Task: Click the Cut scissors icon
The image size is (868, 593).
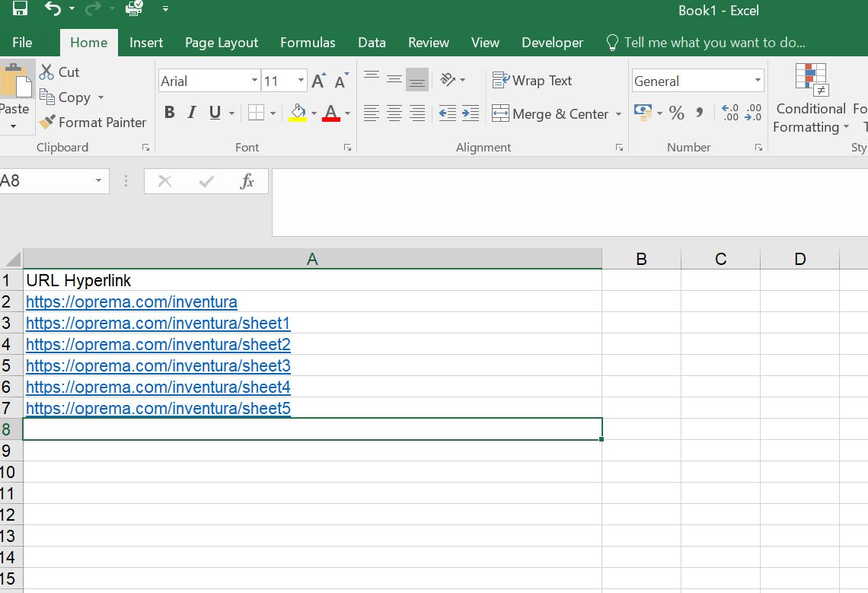Action: 46,72
